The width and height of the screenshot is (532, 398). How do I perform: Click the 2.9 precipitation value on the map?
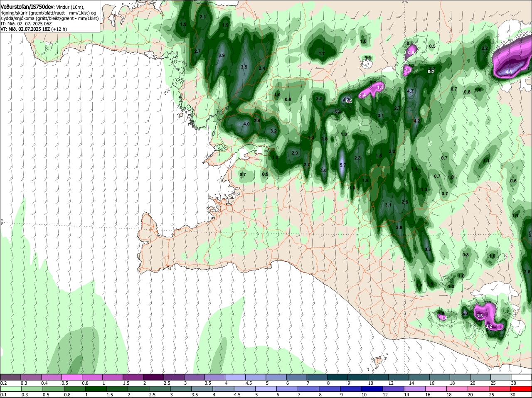pyautogui.click(x=295, y=153)
